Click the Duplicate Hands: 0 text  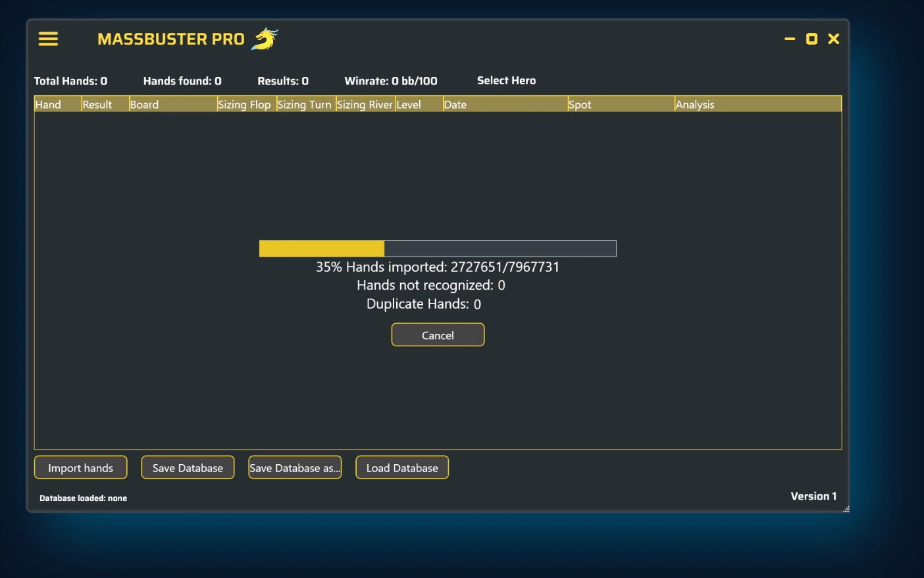tap(424, 303)
